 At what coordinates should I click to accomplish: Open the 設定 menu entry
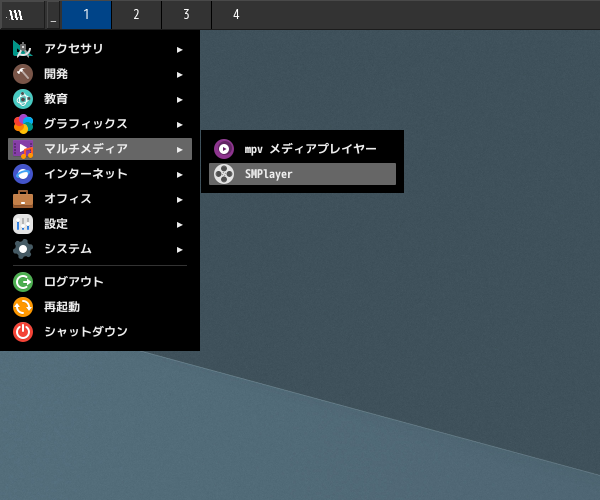pyautogui.click(x=100, y=224)
